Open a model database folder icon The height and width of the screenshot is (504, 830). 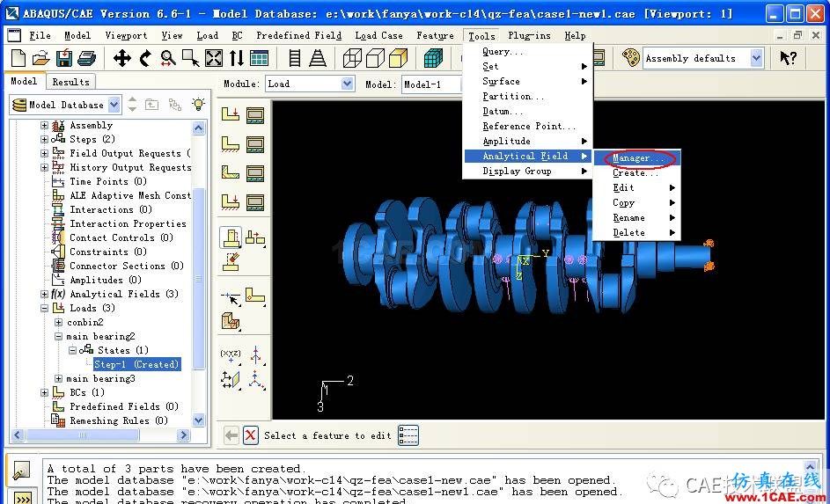click(40, 58)
